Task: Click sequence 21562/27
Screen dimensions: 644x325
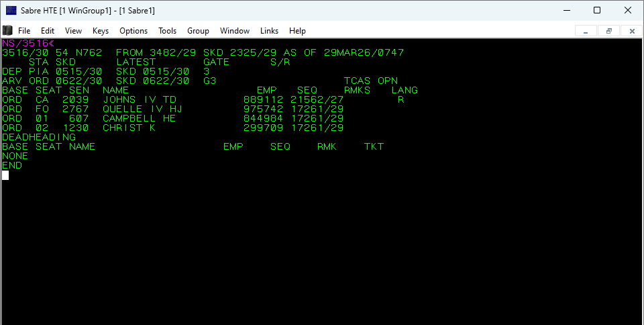Action: tap(317, 100)
